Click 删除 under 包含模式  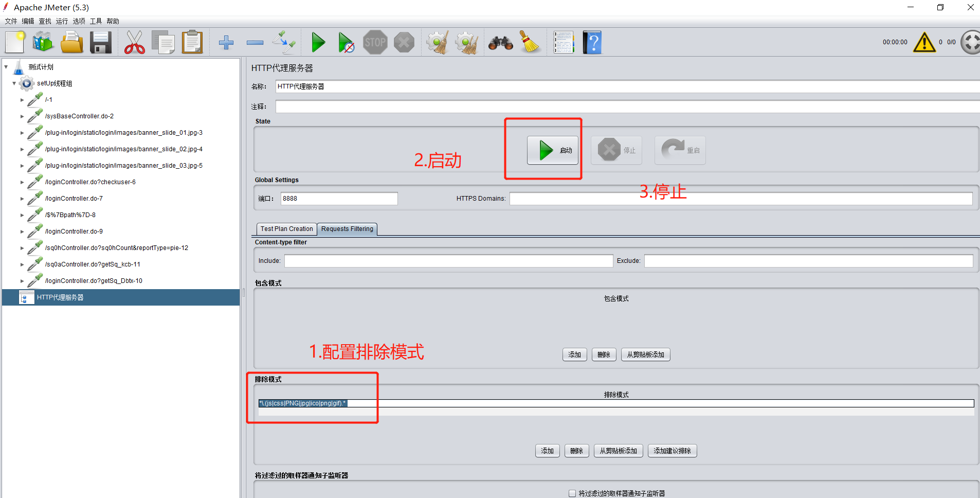click(604, 354)
